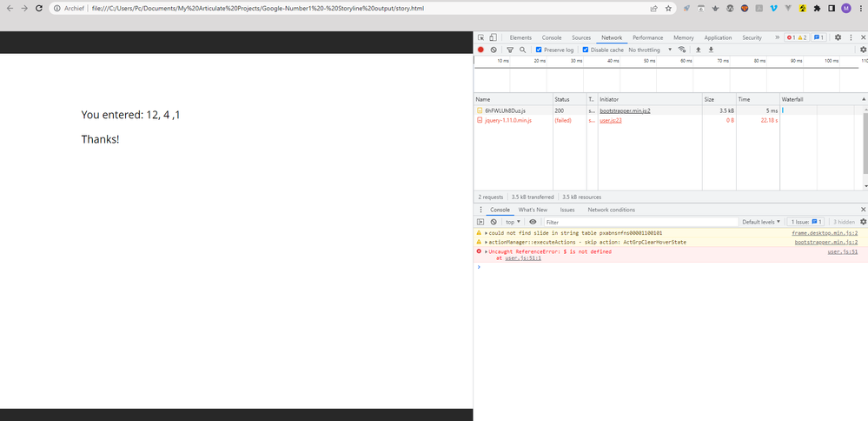The height and width of the screenshot is (421, 868).
Task: Click the blue messages count badge
Action: [x=818, y=37]
